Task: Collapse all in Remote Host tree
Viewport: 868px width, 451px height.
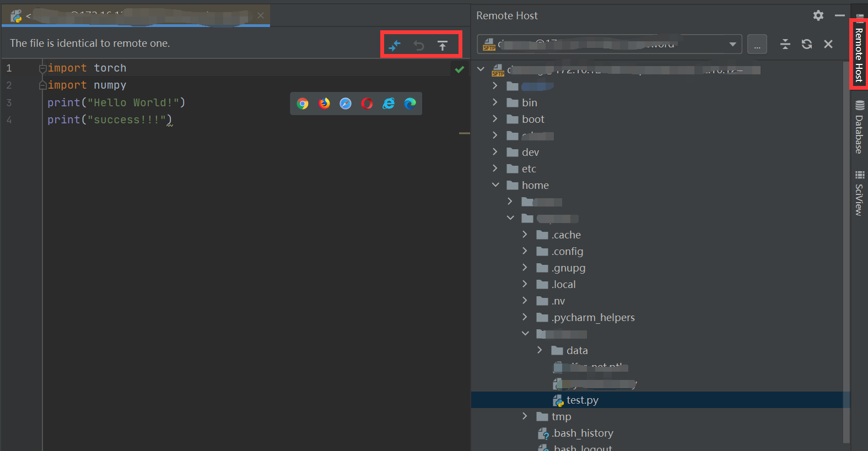Action: (x=785, y=44)
